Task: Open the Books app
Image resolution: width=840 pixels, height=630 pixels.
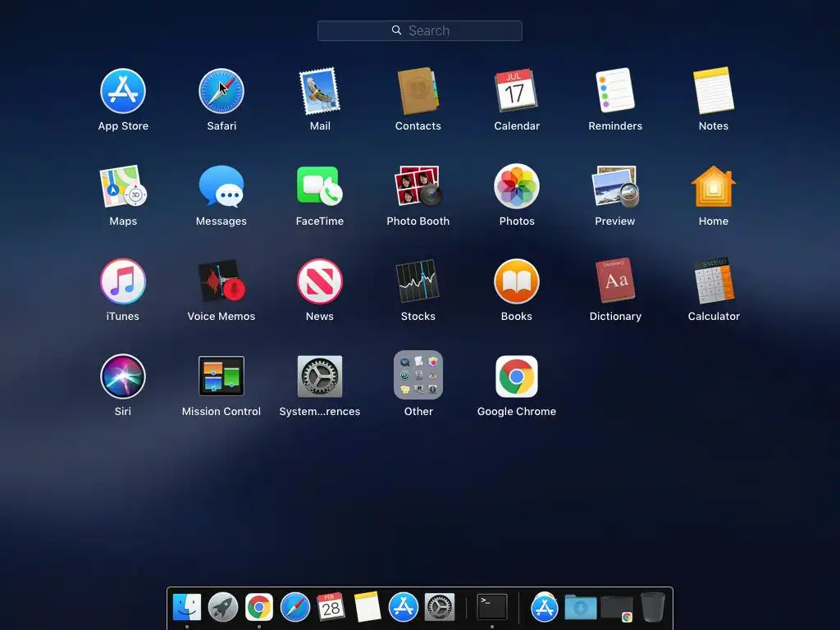Action: [517, 281]
